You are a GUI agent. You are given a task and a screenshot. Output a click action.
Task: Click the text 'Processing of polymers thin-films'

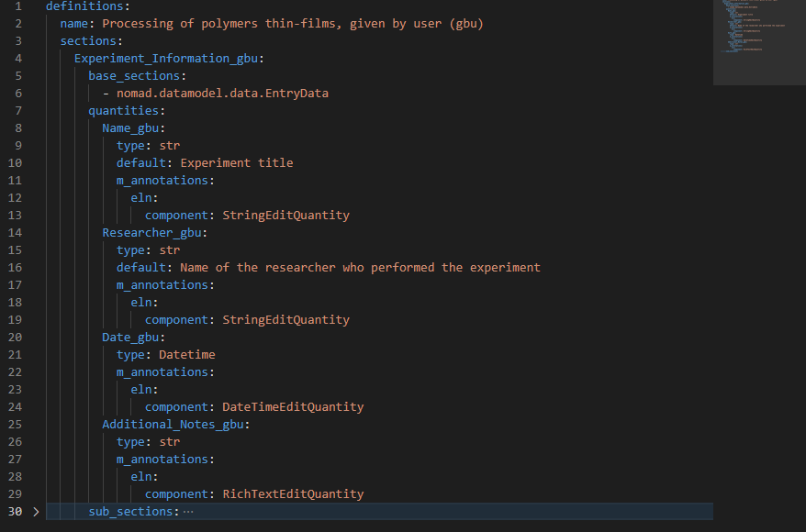click(218, 24)
